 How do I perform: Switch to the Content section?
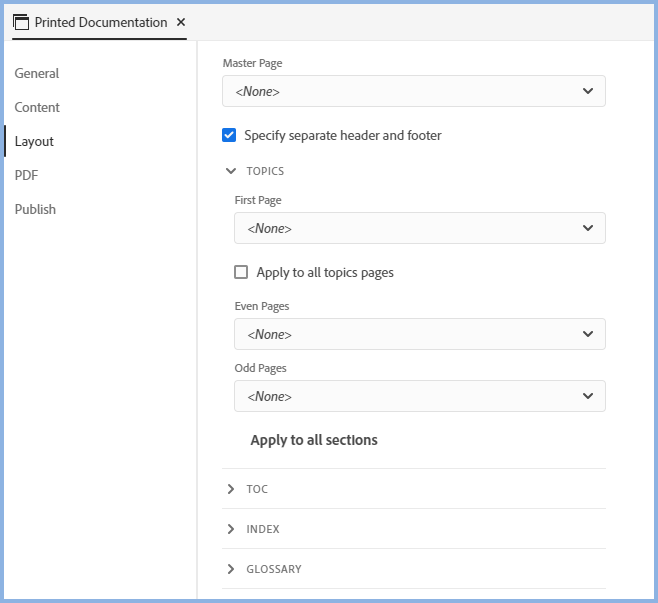click(37, 107)
